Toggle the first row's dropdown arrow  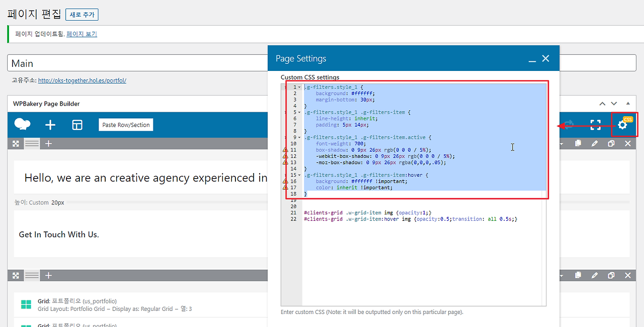(x=562, y=143)
